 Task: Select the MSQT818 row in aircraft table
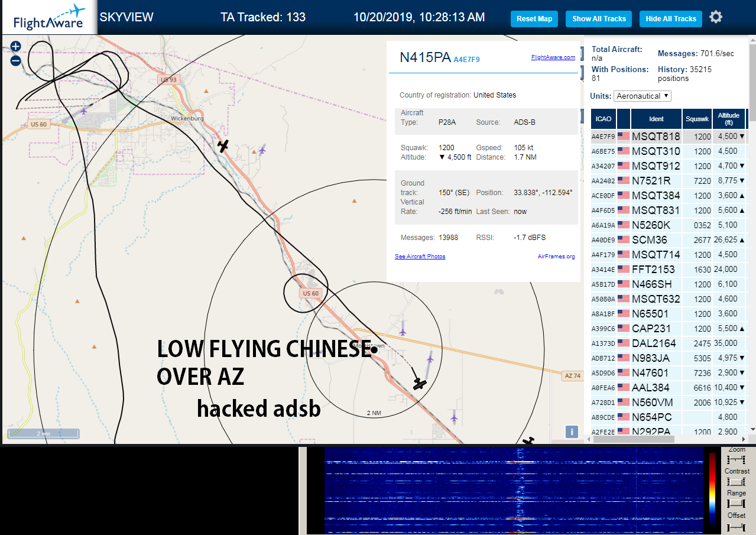[x=668, y=136]
